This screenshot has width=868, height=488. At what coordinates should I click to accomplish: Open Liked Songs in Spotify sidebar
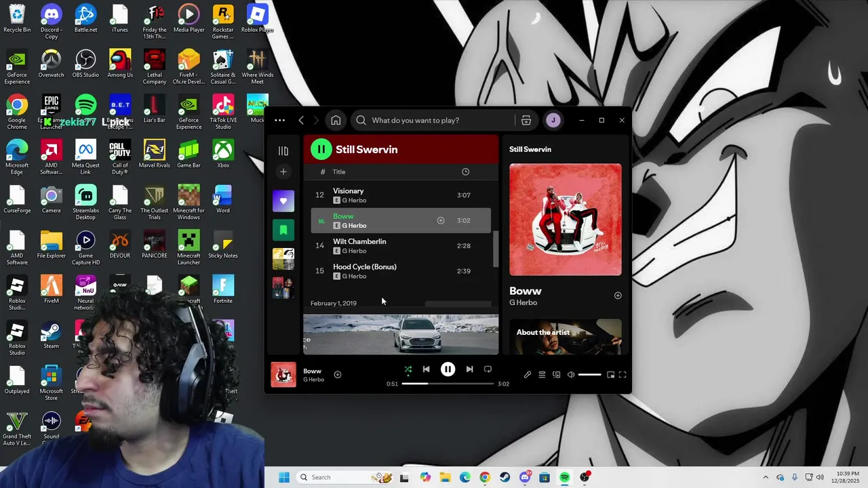283,201
